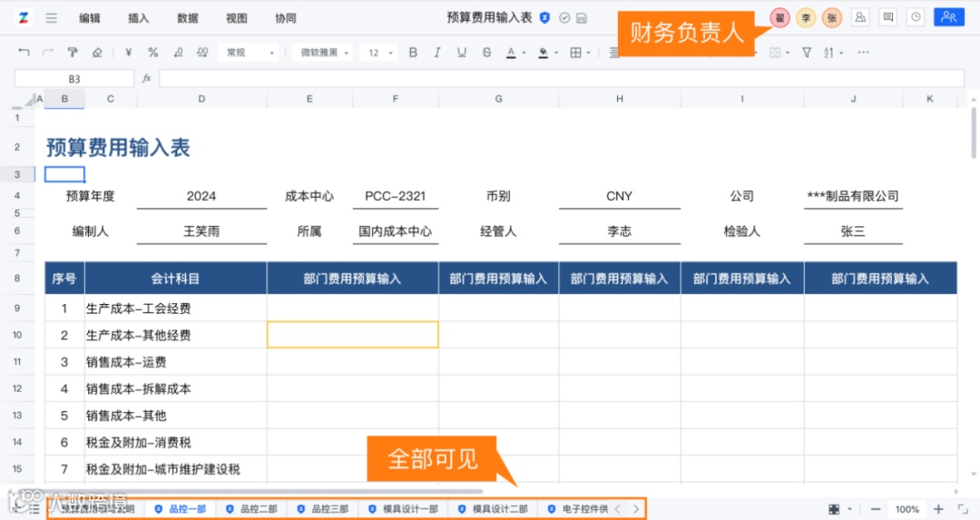Open the version history clock icon

(x=916, y=17)
